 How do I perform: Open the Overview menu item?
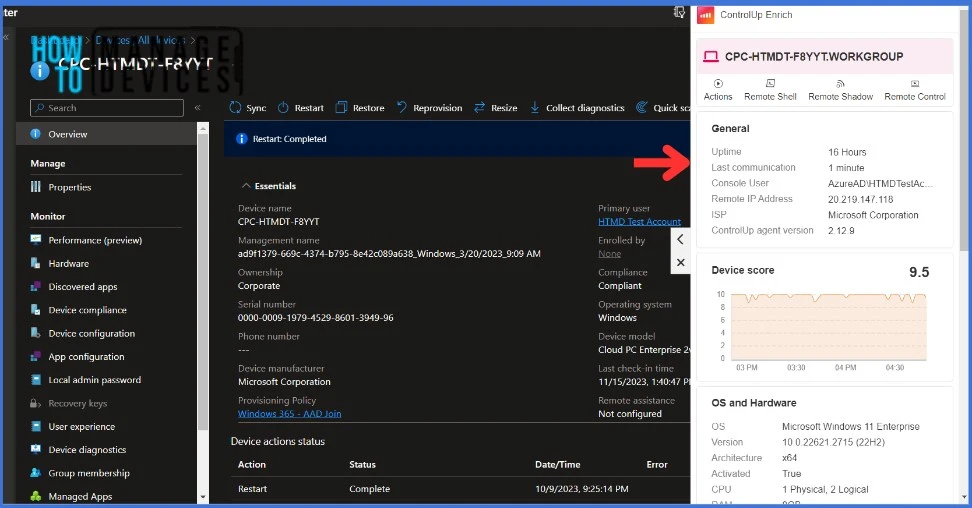pyautogui.click(x=107, y=134)
